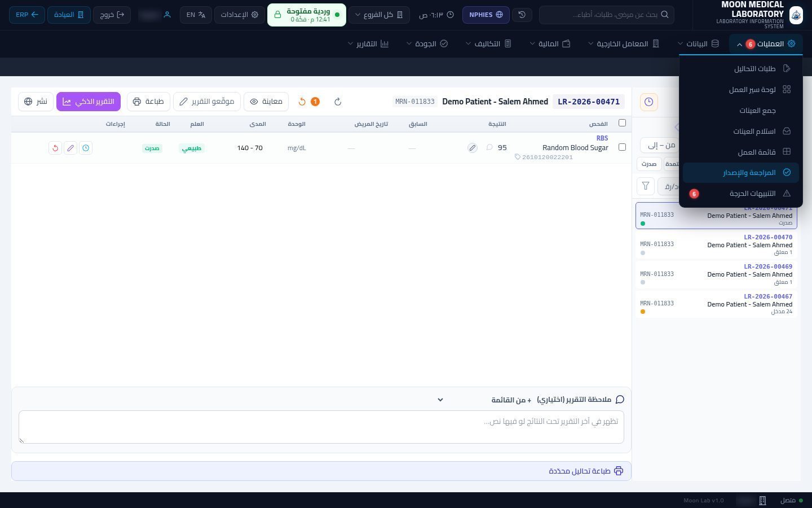Switch language with the EN button
Image resolution: width=812 pixels, height=508 pixels.
196,15
